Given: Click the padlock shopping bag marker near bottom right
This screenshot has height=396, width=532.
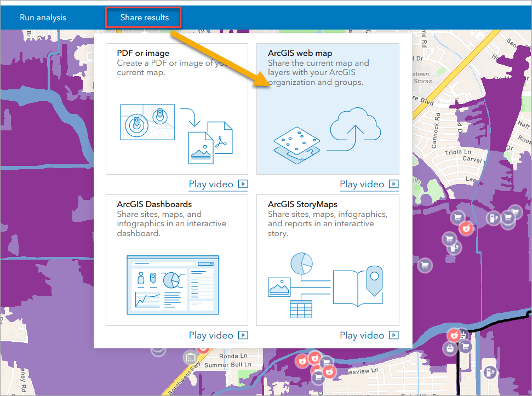Looking at the screenshot, I should pyautogui.click(x=450, y=347).
